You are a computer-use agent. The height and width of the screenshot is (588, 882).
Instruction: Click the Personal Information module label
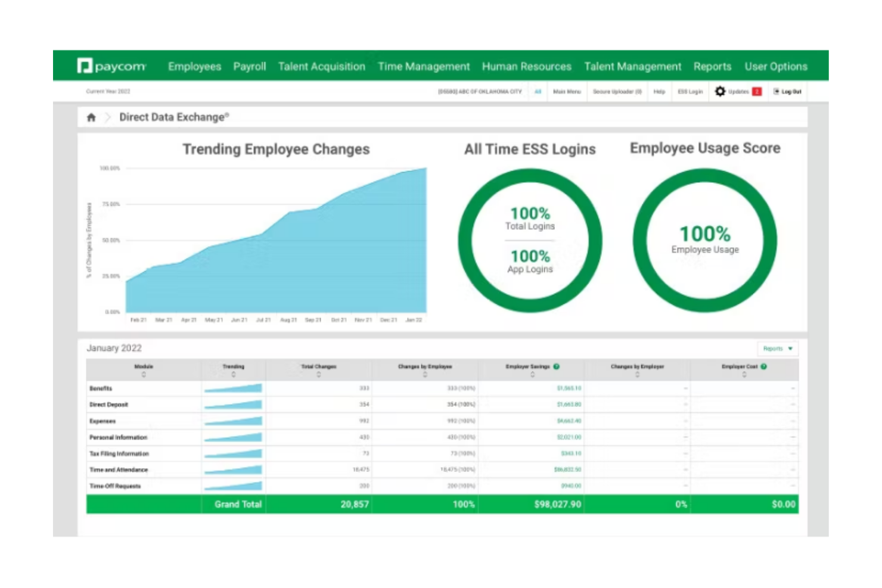(x=118, y=437)
